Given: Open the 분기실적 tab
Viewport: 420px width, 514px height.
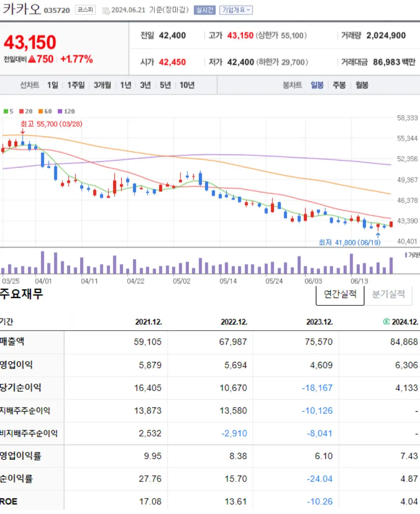Looking at the screenshot, I should (388, 294).
